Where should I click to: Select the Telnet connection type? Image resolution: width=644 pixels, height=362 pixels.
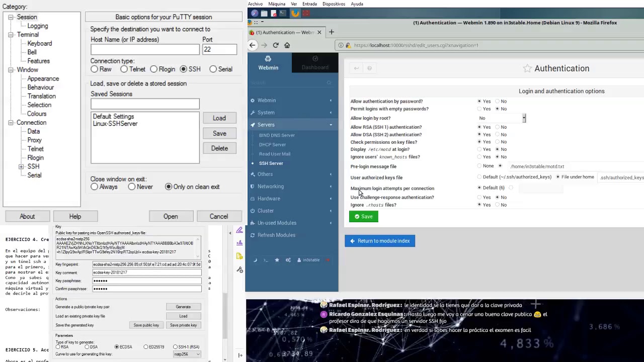[x=124, y=69]
